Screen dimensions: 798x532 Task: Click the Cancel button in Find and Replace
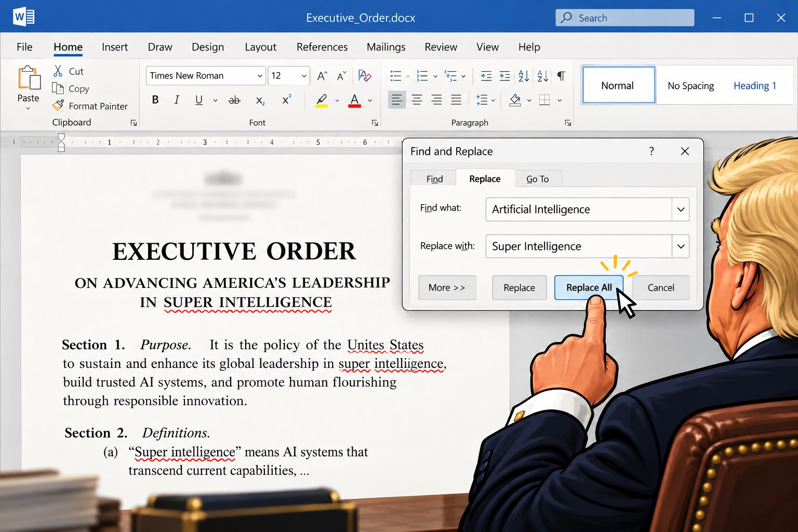coord(661,287)
